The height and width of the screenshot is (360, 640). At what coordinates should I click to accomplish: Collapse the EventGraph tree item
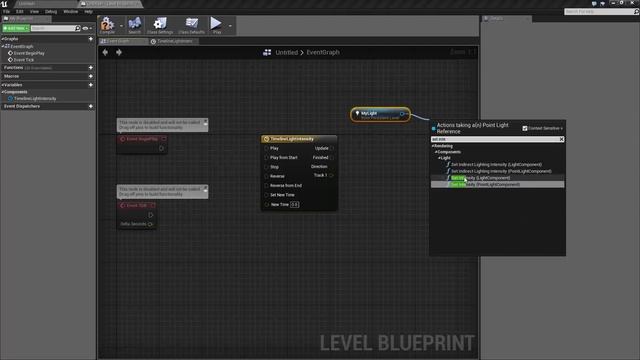click(x=3, y=47)
